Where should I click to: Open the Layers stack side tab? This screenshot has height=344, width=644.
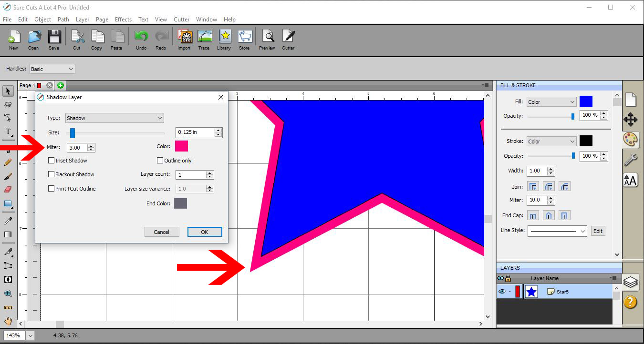[x=631, y=282]
